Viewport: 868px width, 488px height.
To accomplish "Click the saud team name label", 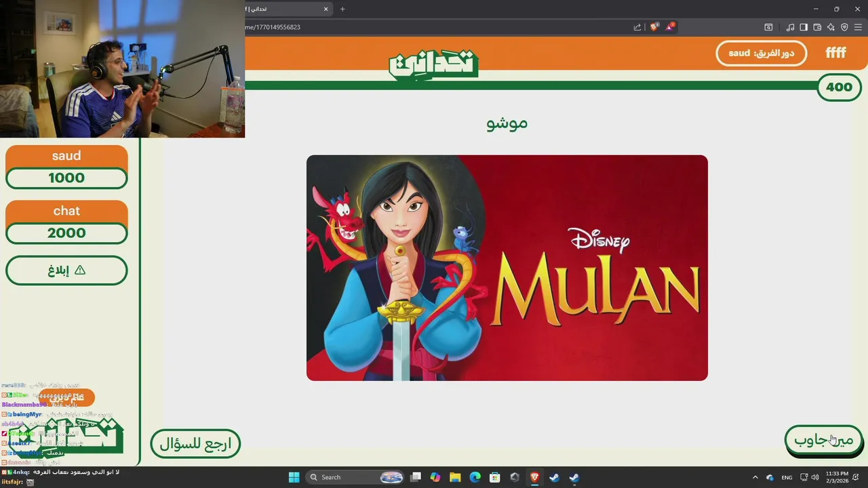I will pyautogui.click(x=66, y=156).
